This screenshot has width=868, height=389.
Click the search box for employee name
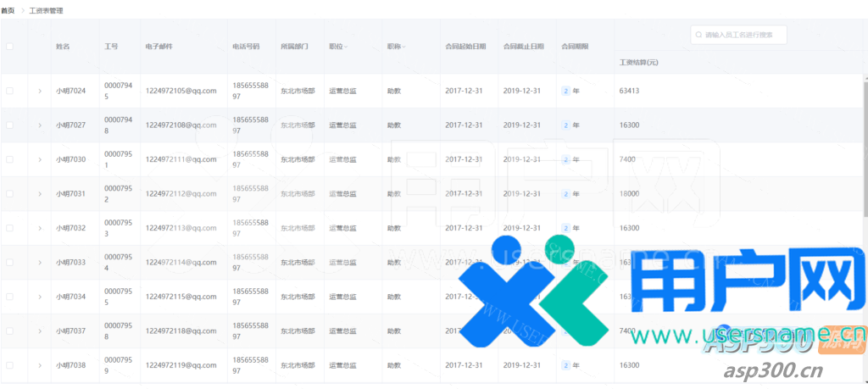point(738,34)
